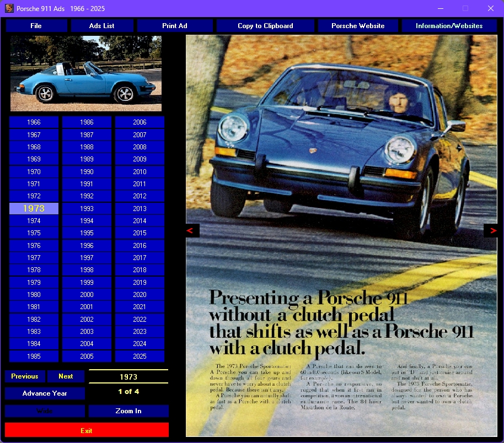Select year 2010

click(140, 171)
